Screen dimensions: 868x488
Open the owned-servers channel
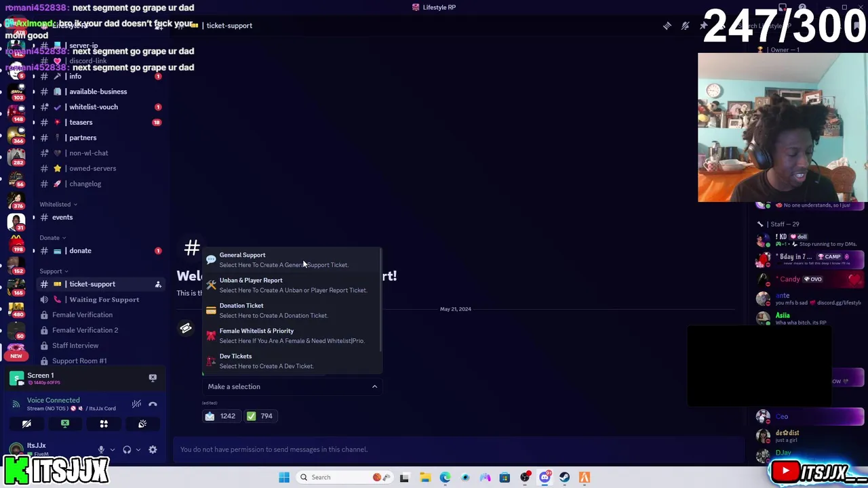tap(100, 169)
